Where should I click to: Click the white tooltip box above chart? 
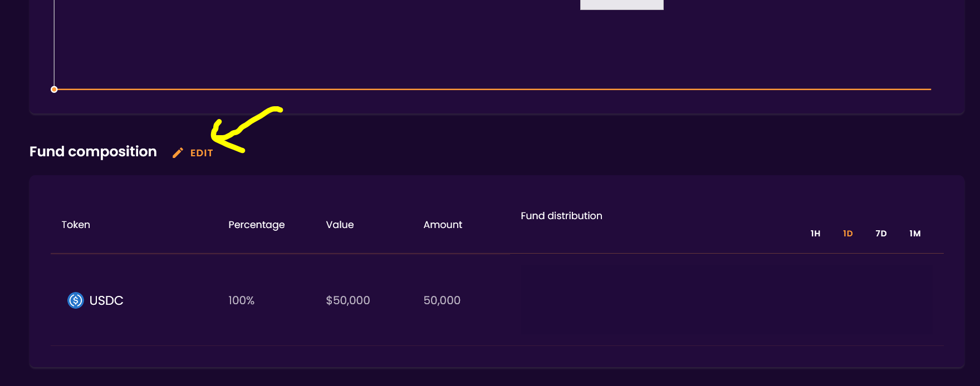[621, 4]
